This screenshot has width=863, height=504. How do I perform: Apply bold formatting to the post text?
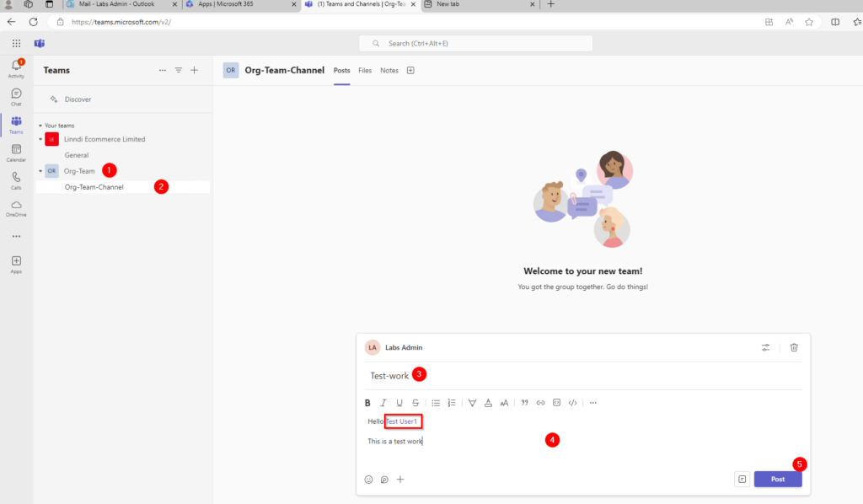pos(367,403)
